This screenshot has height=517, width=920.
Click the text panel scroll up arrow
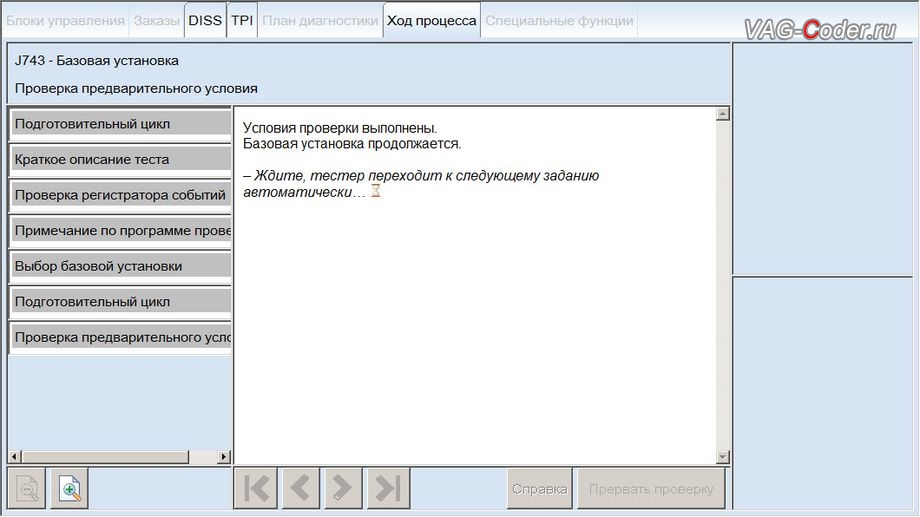(723, 114)
